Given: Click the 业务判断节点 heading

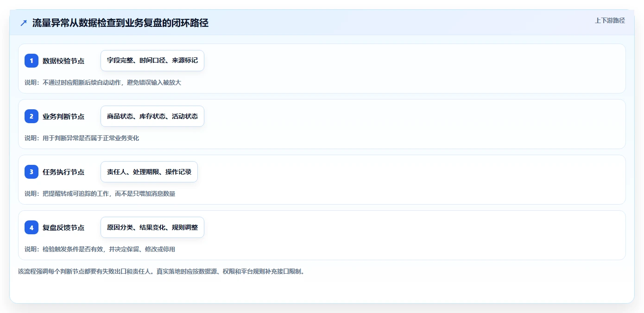Looking at the screenshot, I should coord(63,116).
